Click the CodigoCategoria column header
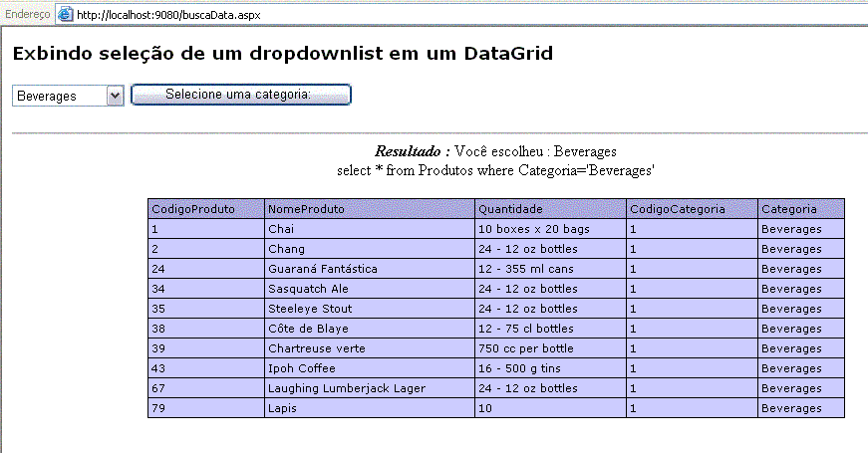 pyautogui.click(x=692, y=209)
